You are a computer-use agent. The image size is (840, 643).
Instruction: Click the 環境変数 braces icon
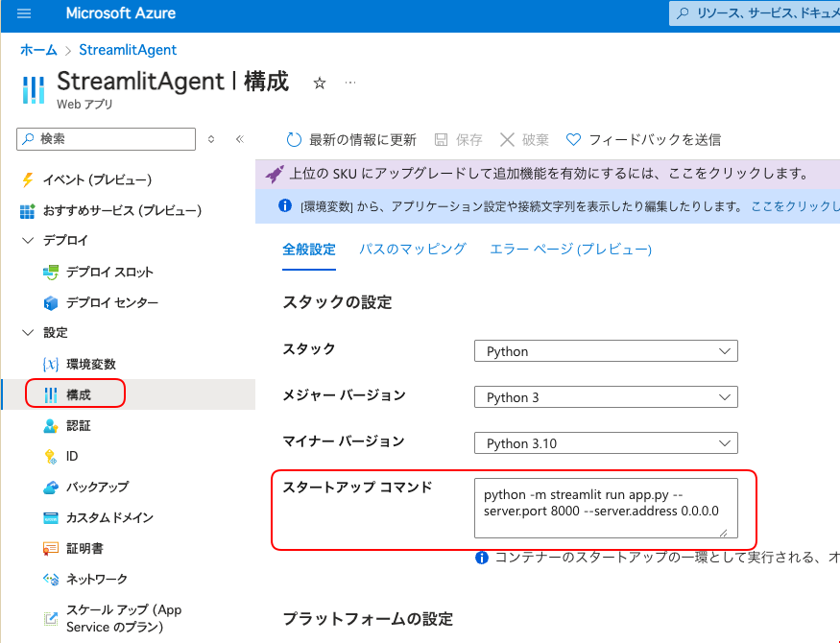[50, 364]
